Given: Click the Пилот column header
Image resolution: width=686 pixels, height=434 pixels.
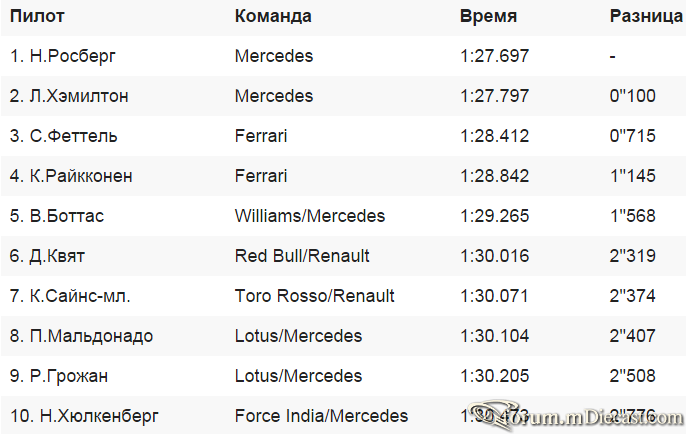Looking at the screenshot, I should pyautogui.click(x=37, y=16).
